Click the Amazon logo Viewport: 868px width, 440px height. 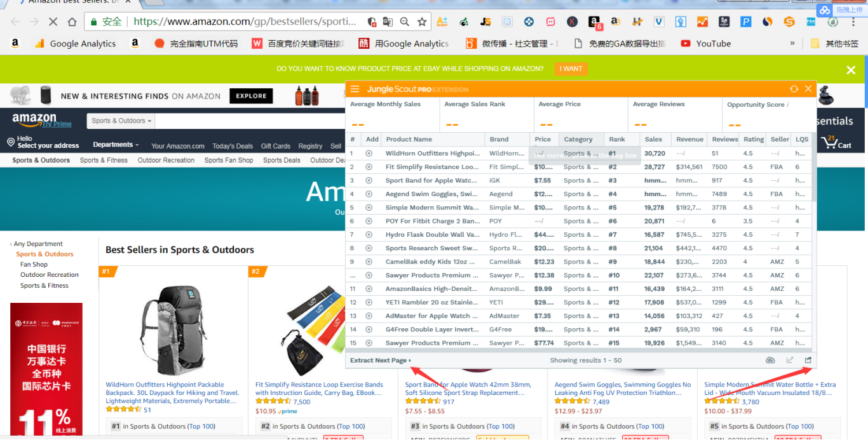pyautogui.click(x=34, y=118)
